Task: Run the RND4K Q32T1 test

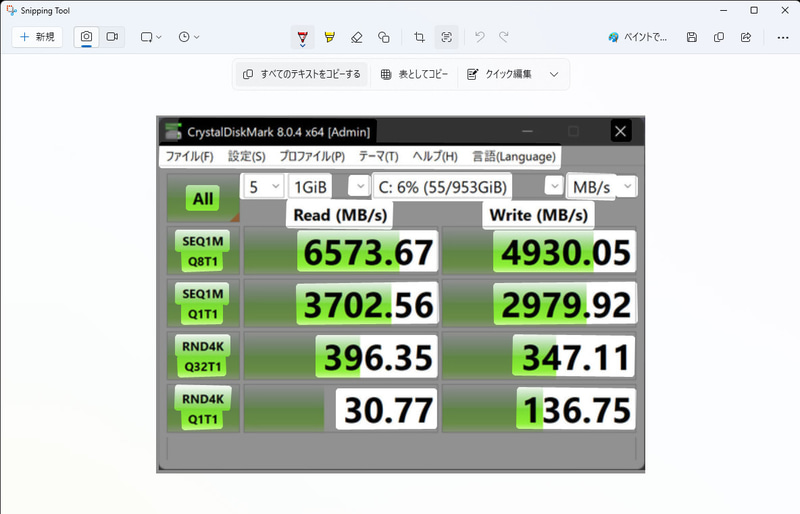Action: [x=203, y=356]
